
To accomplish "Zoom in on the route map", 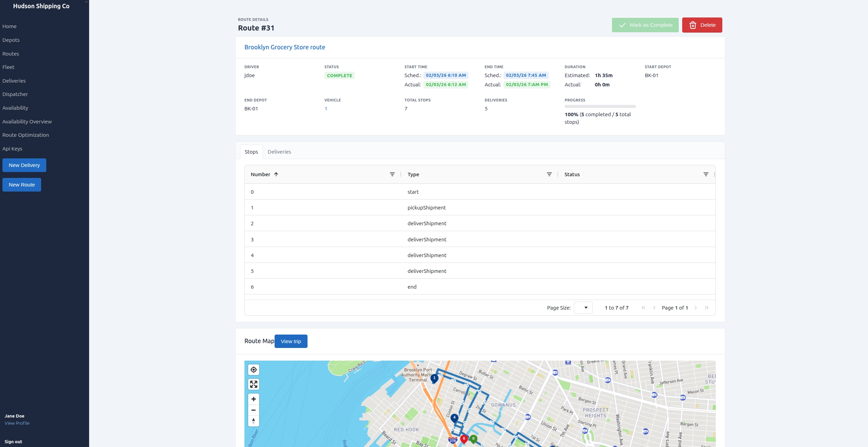I will point(254,399).
